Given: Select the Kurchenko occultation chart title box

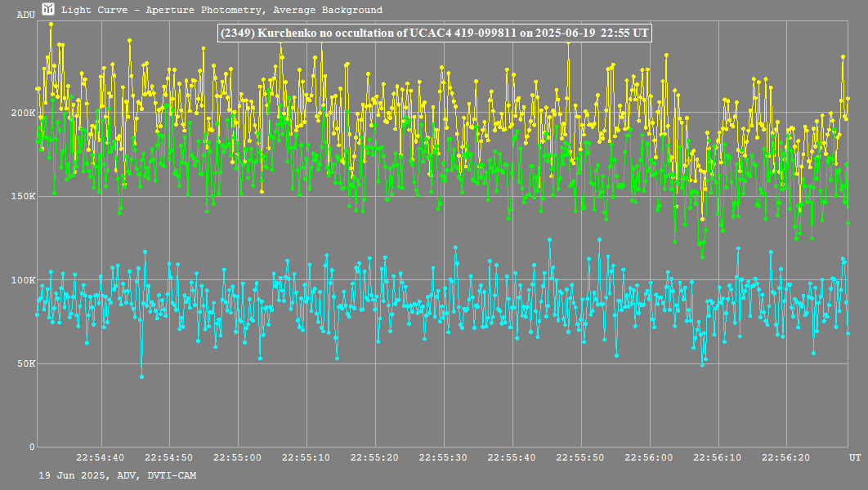Looking at the screenshot, I should (x=434, y=33).
